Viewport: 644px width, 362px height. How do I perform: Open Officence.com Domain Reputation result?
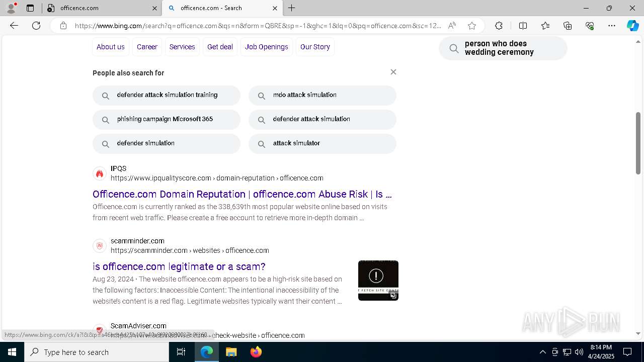(x=242, y=194)
